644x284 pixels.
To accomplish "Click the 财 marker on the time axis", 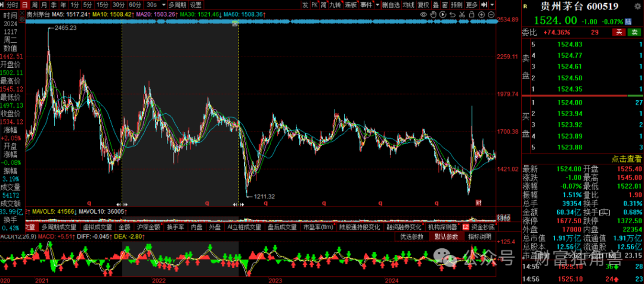I will coord(478,203).
